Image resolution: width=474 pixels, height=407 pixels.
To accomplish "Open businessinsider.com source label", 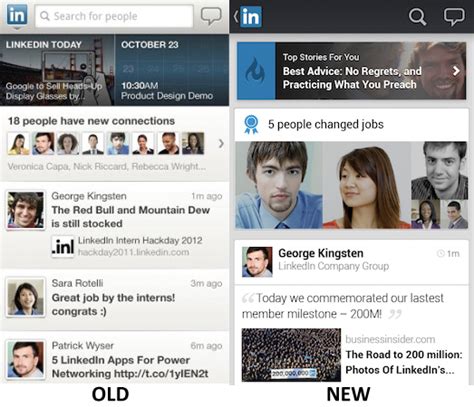I will pos(390,339).
